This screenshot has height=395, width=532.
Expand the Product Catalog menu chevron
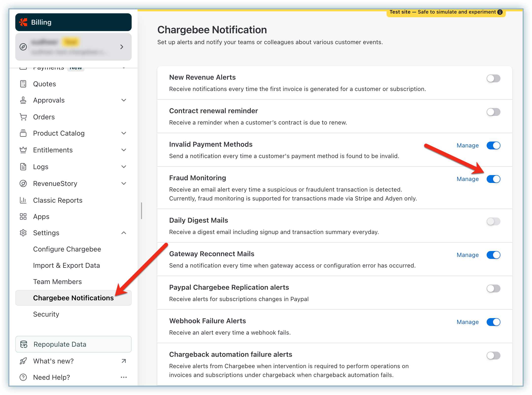[124, 133]
